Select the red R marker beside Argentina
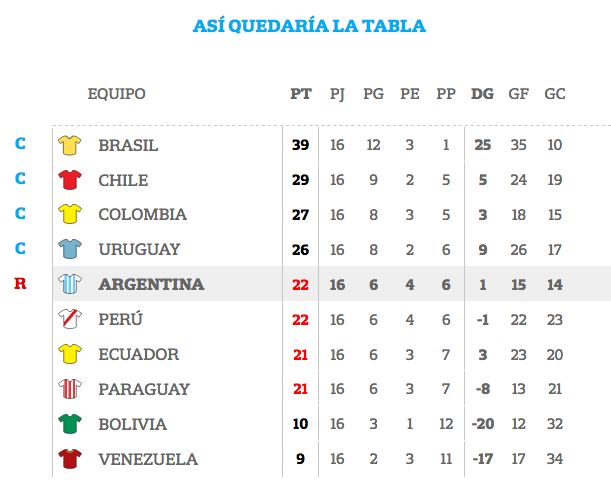This screenshot has height=488, width=611. pyautogui.click(x=20, y=283)
